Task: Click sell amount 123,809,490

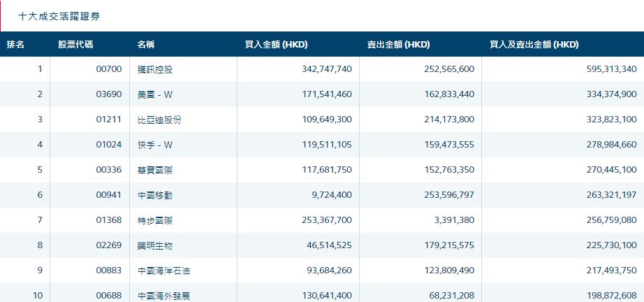Action: pos(449,271)
